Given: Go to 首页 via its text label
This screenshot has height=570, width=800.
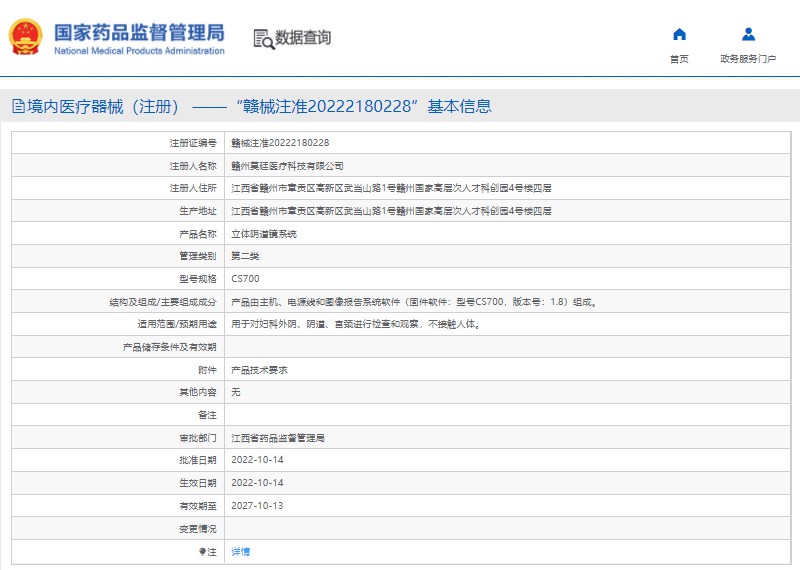Looking at the screenshot, I should pos(679,59).
